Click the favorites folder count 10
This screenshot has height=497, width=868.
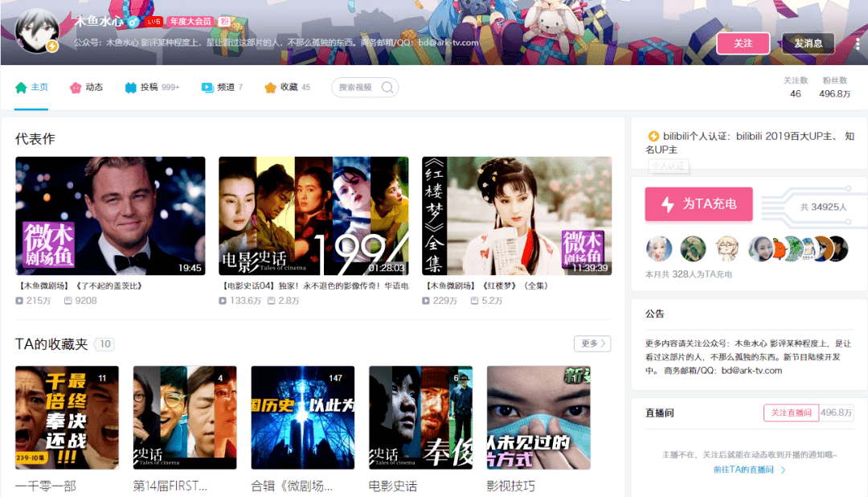click(105, 344)
